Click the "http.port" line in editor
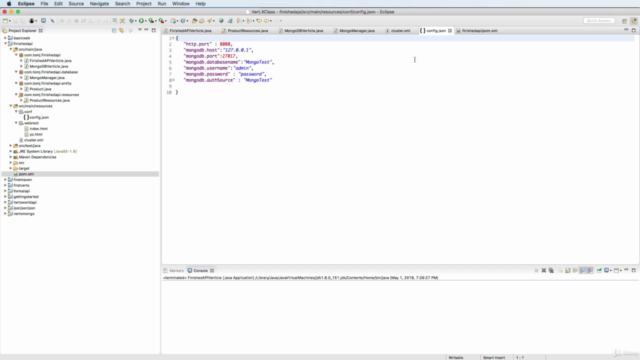The width and height of the screenshot is (640, 360). (x=208, y=44)
